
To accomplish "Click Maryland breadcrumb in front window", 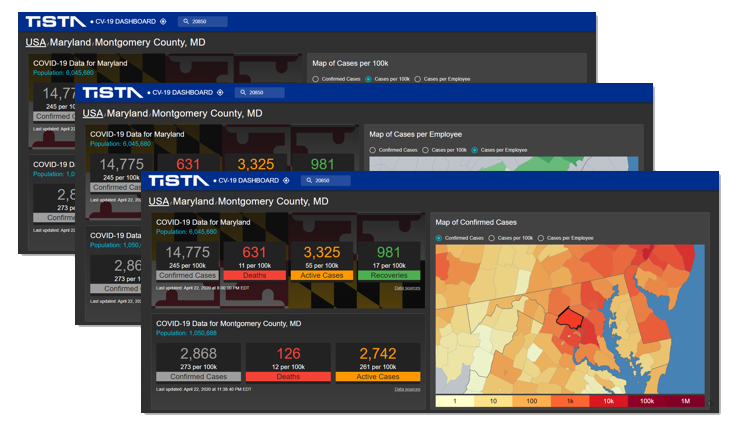I will pos(193,201).
